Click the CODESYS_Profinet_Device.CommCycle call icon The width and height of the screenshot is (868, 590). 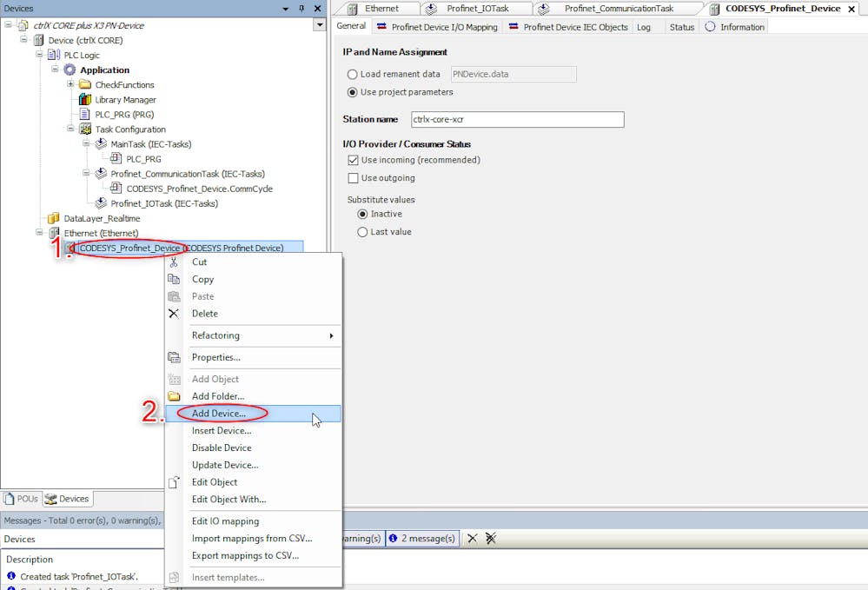coord(116,189)
